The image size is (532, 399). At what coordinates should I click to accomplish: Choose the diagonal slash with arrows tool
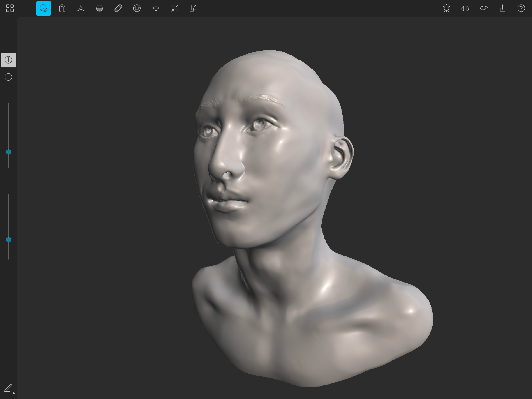point(175,8)
